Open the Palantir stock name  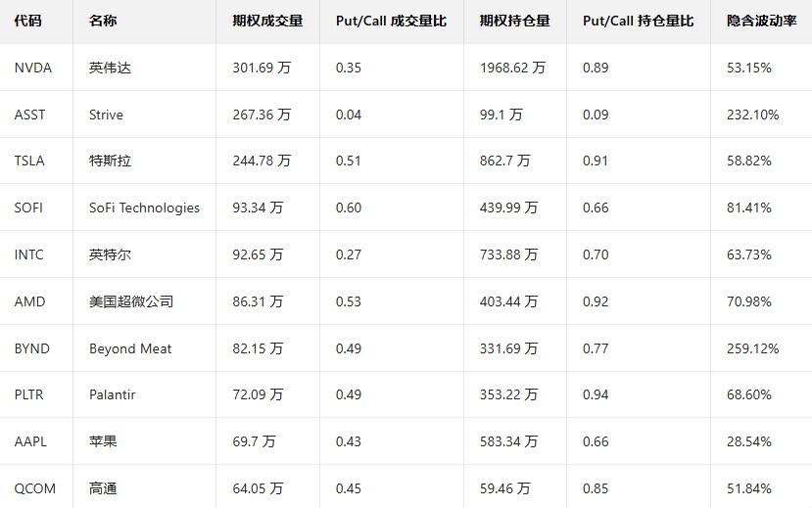pos(113,394)
